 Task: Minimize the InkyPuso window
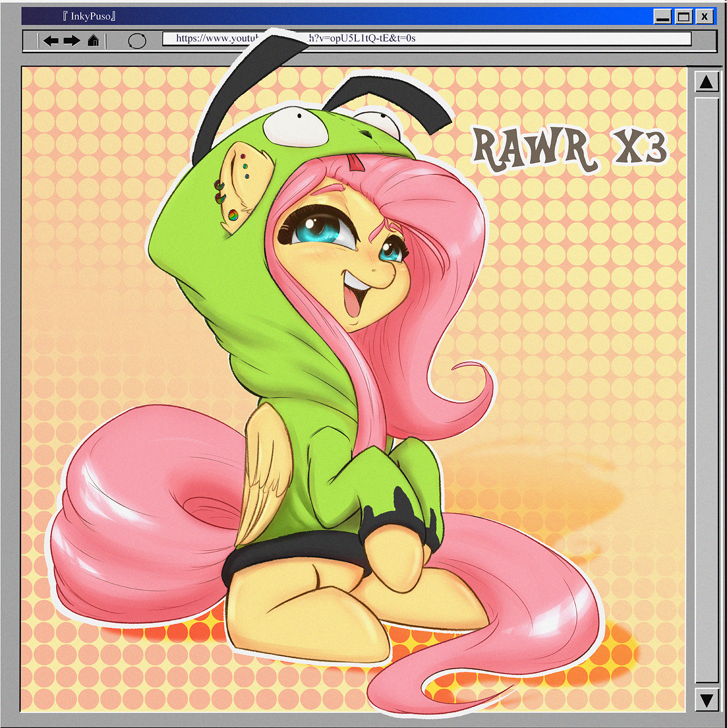(x=662, y=17)
